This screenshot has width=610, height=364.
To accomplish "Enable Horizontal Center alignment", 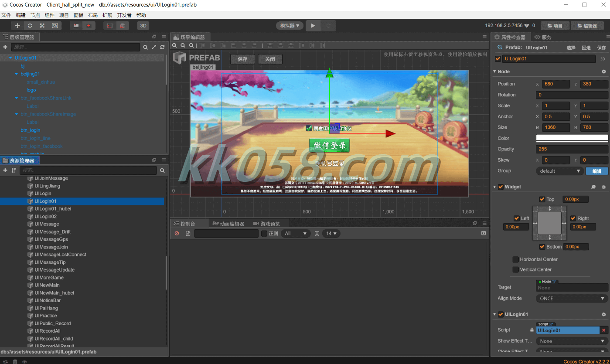I will pyautogui.click(x=516, y=259).
